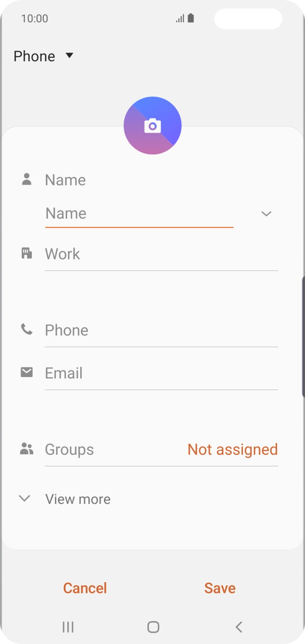The image size is (305, 644).
Task: Click the contact photo camera icon
Action: tap(152, 125)
